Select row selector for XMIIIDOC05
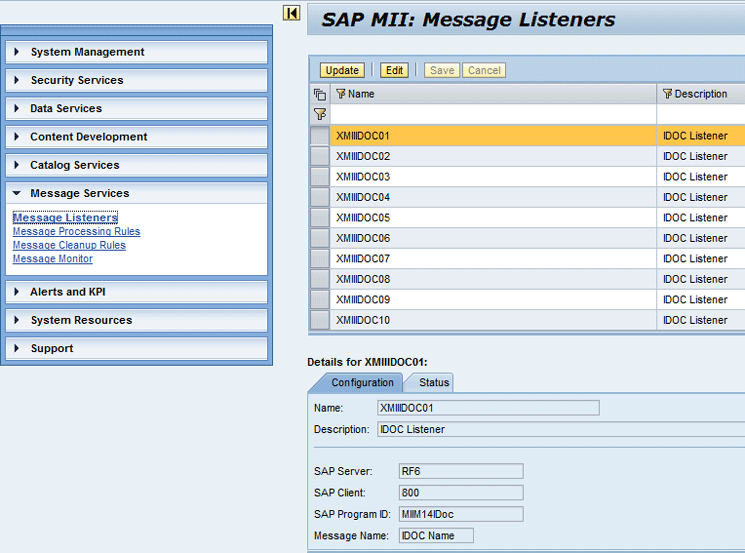Viewport: 745px width, 553px height. pos(320,218)
